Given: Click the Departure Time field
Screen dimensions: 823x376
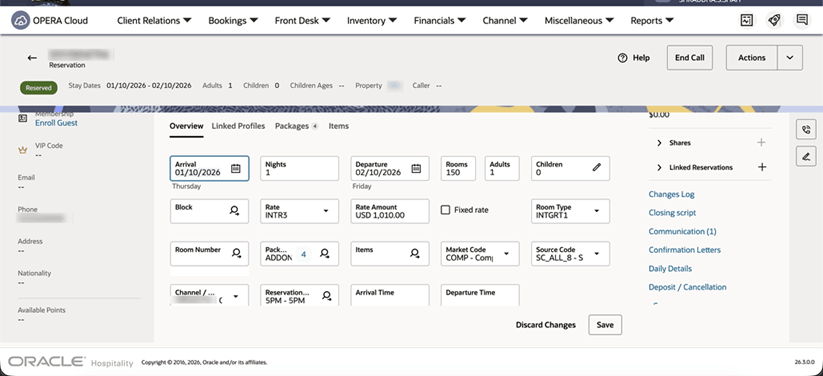Looking at the screenshot, I should coord(480,295).
